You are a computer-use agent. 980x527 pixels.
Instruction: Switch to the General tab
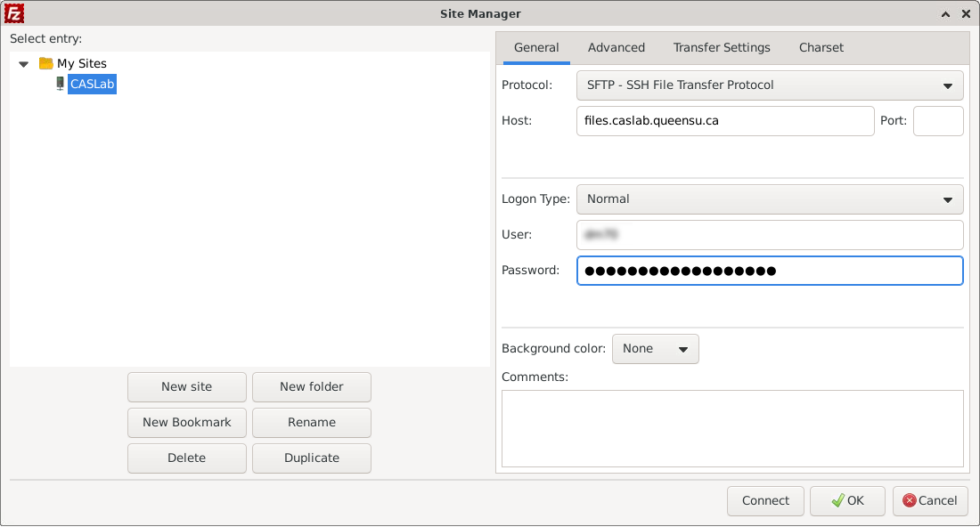point(536,47)
